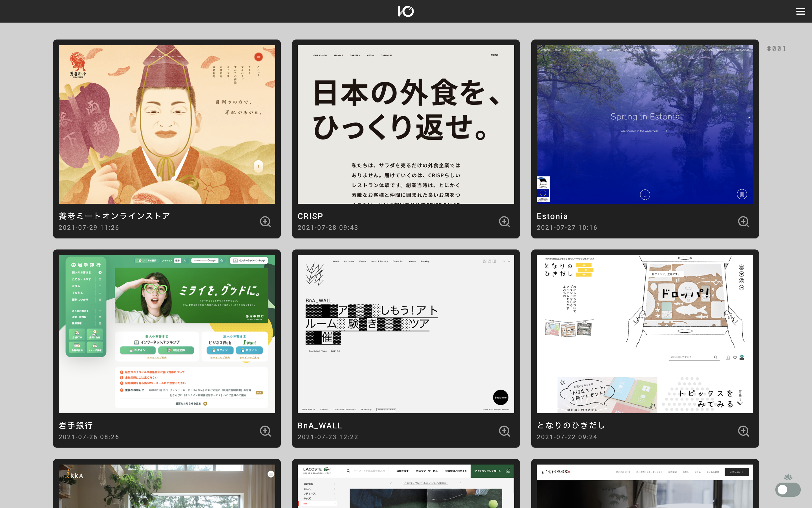The height and width of the screenshot is (508, 812).
Task: Open the LACOSTE site thumbnail
Action: [406, 486]
